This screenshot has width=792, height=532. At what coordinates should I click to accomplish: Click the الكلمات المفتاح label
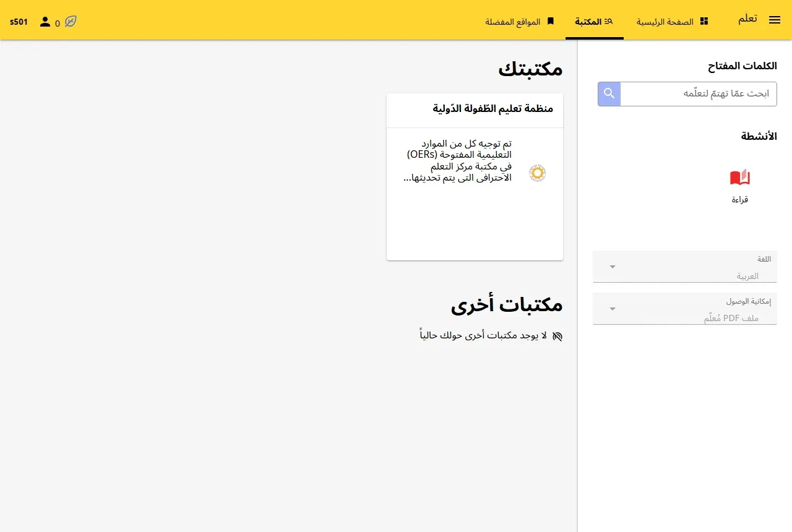pos(742,66)
